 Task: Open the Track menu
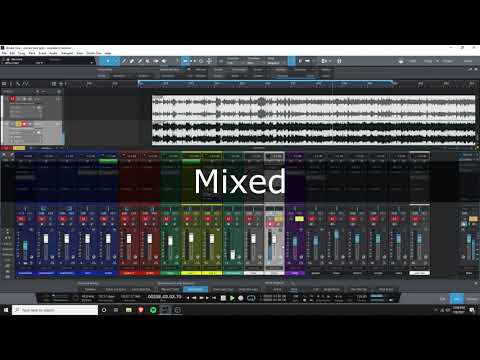coord(32,53)
